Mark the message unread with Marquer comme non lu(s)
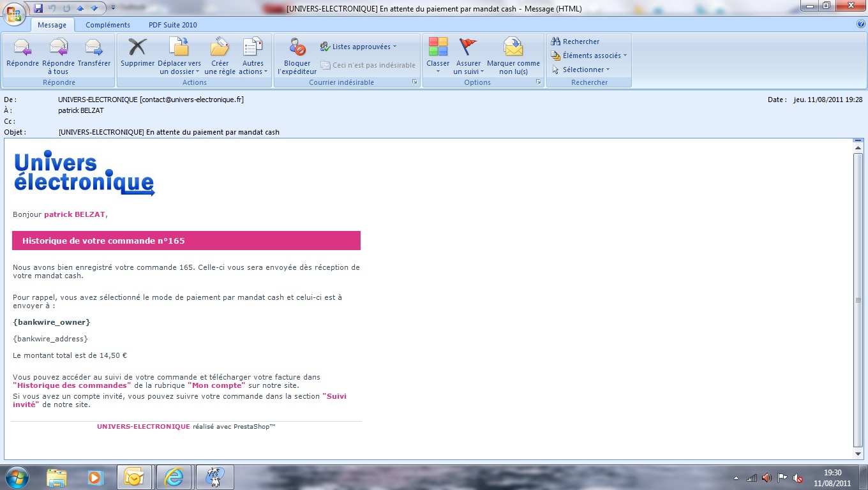This screenshot has height=490, width=868. [x=513, y=56]
